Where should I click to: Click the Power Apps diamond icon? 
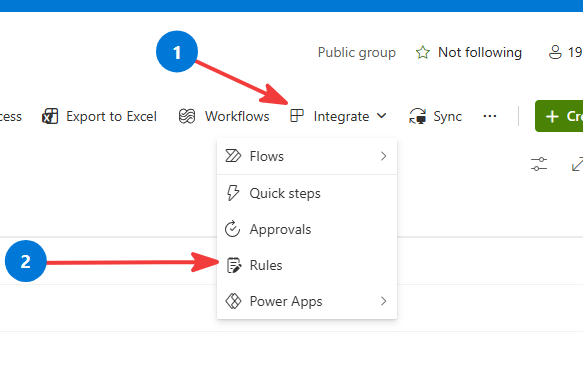(x=233, y=301)
